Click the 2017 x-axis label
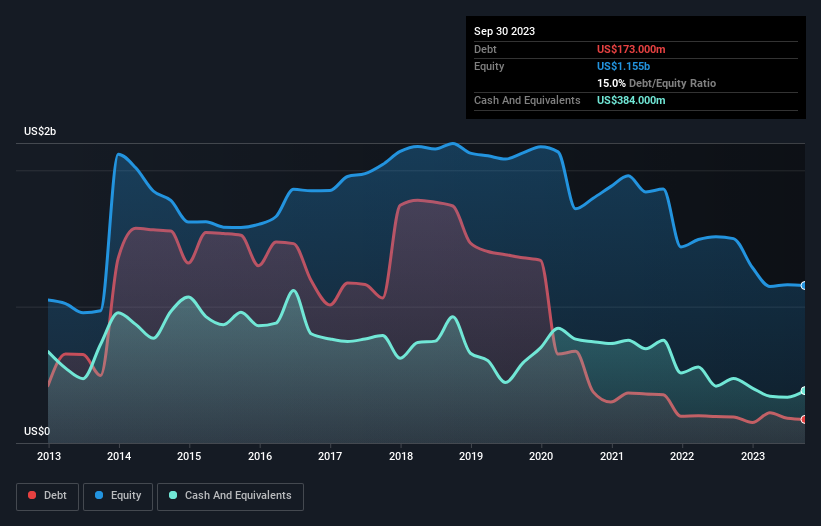The height and width of the screenshot is (526, 821). [x=330, y=456]
